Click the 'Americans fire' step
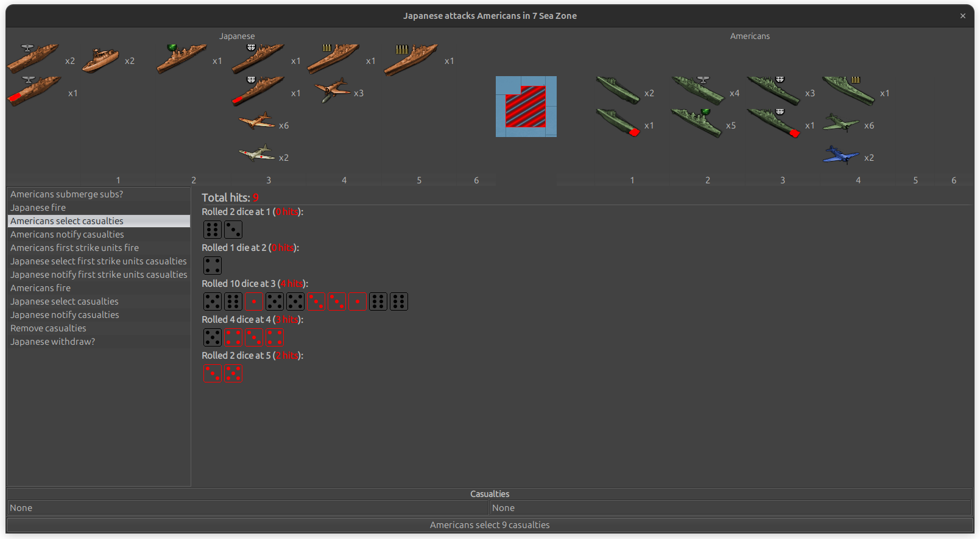Screen dimensions: 980x539 tap(99, 288)
